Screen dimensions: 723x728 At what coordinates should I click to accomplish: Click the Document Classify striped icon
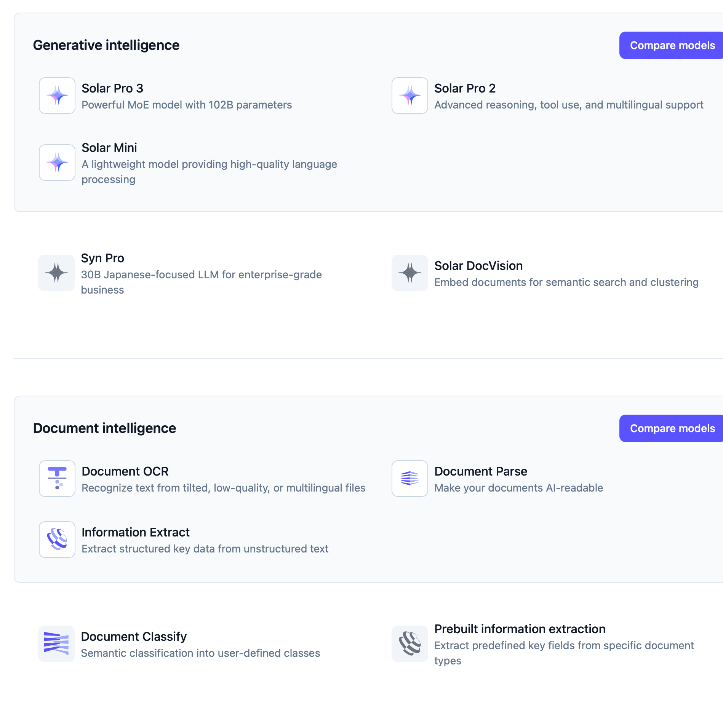point(56,644)
